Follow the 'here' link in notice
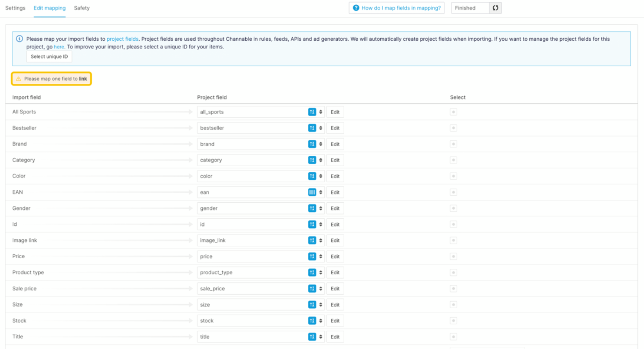Viewport: 644px width, 349px height. coord(59,47)
